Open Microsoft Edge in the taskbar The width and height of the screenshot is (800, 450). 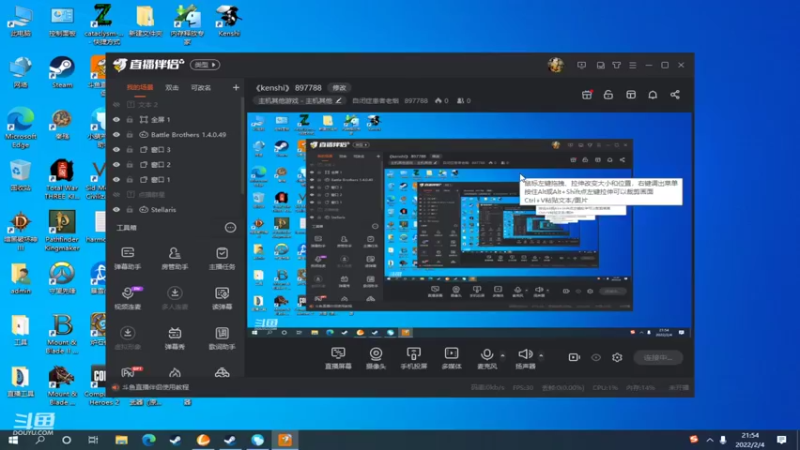click(148, 440)
